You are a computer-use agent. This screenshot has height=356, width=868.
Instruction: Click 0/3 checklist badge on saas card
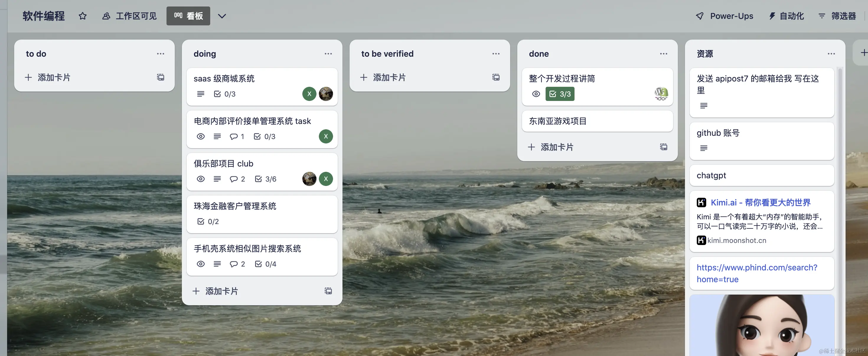coord(225,94)
